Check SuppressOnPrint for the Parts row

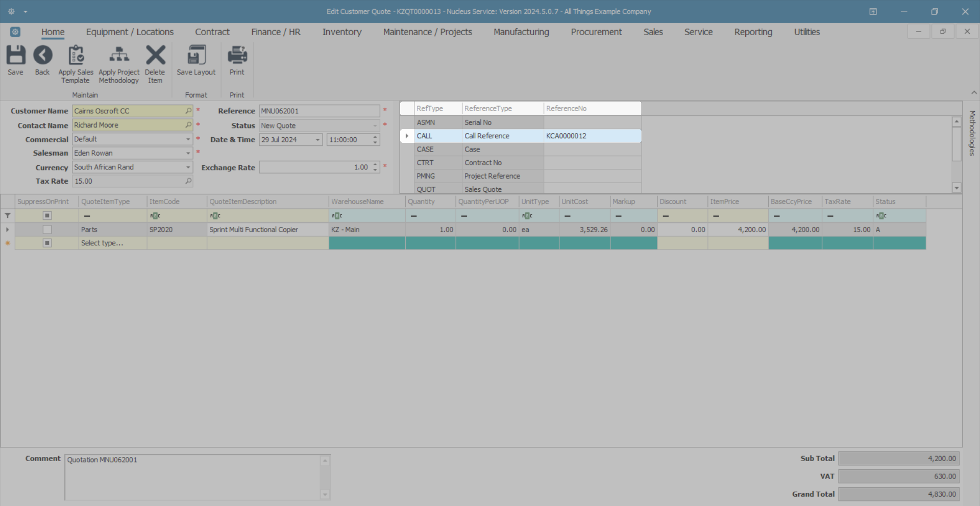point(47,230)
